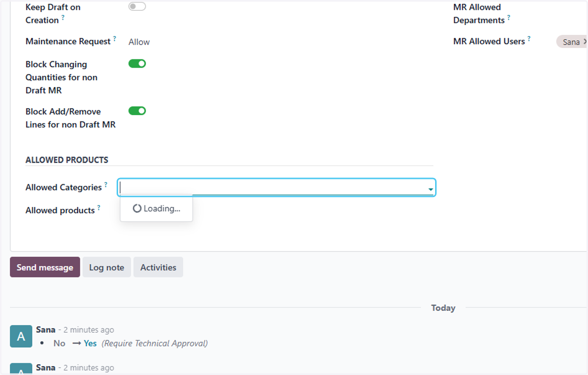Click the Send message button
This screenshot has width=588, height=375.
coord(45,267)
